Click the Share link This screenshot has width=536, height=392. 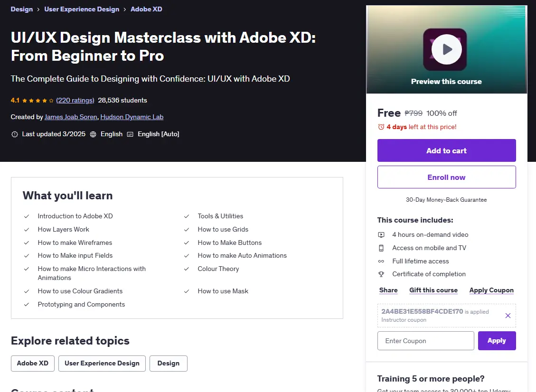388,290
